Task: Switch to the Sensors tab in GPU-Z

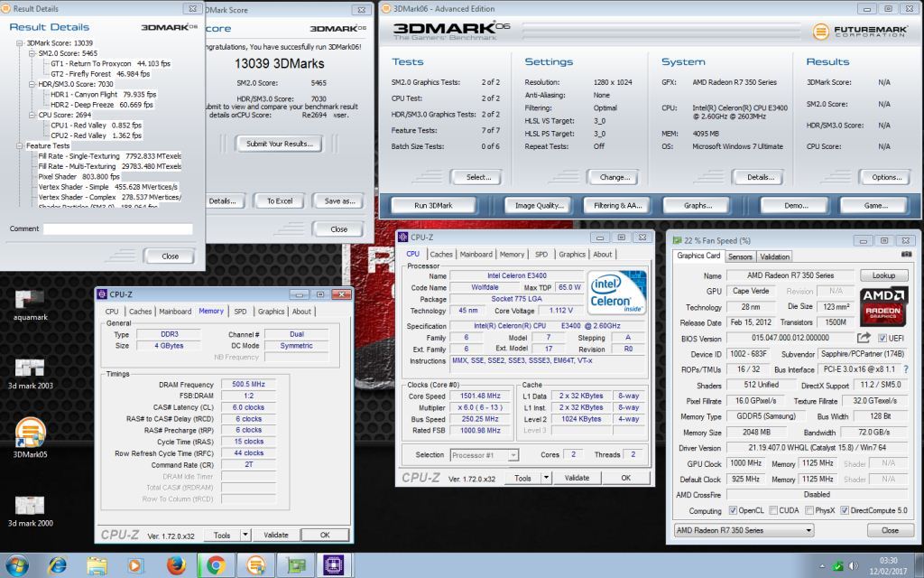Action: point(740,256)
